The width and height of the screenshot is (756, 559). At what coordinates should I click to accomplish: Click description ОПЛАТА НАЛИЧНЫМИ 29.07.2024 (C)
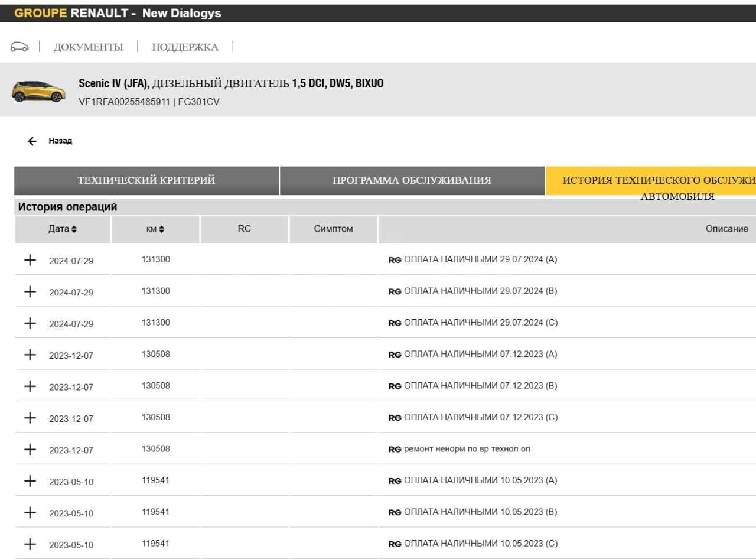[480, 323]
